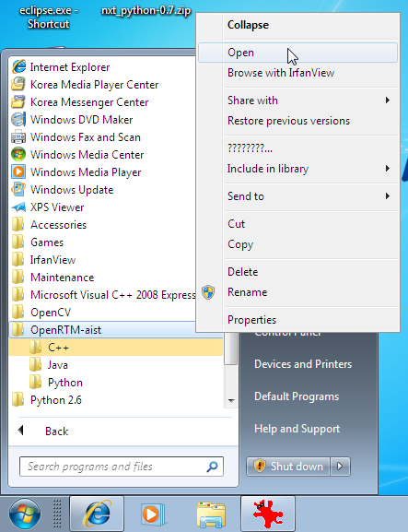Image resolution: width=408 pixels, height=532 pixels.
Task: Choose Open in the context menu
Action: coord(297,53)
